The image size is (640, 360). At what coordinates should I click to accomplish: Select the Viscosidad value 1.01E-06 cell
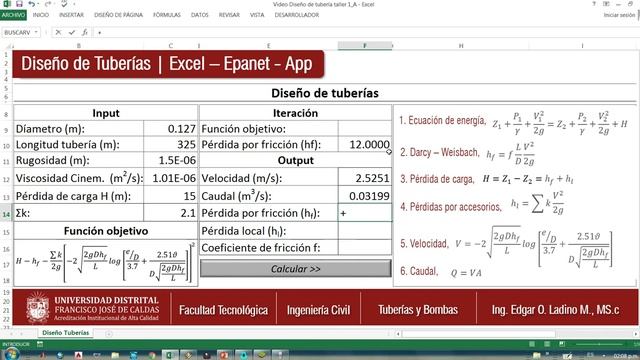pyautogui.click(x=171, y=178)
